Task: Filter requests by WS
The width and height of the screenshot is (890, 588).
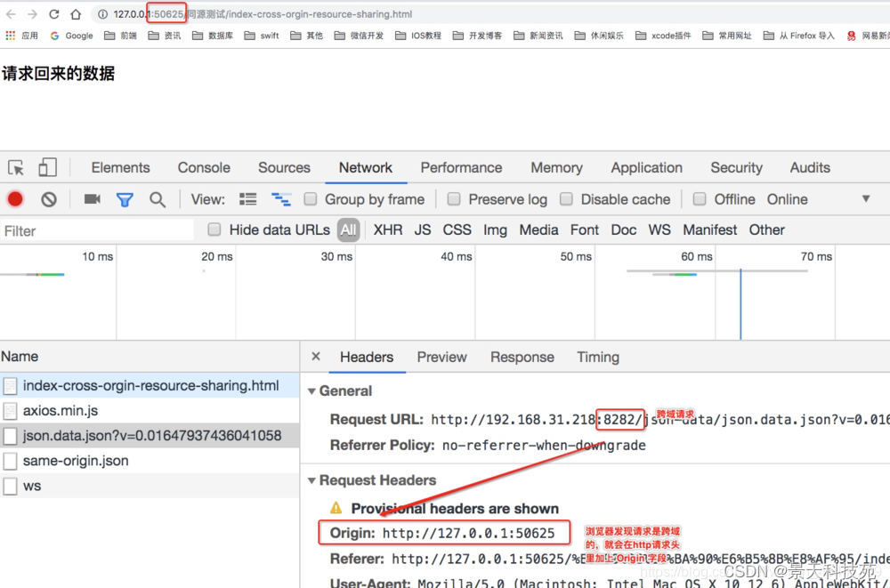Action: pyautogui.click(x=659, y=230)
